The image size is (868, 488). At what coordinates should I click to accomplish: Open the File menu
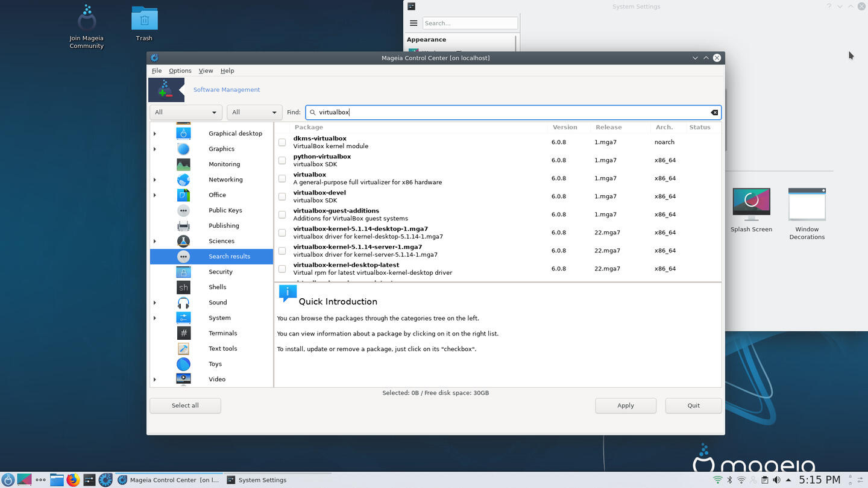[157, 70]
